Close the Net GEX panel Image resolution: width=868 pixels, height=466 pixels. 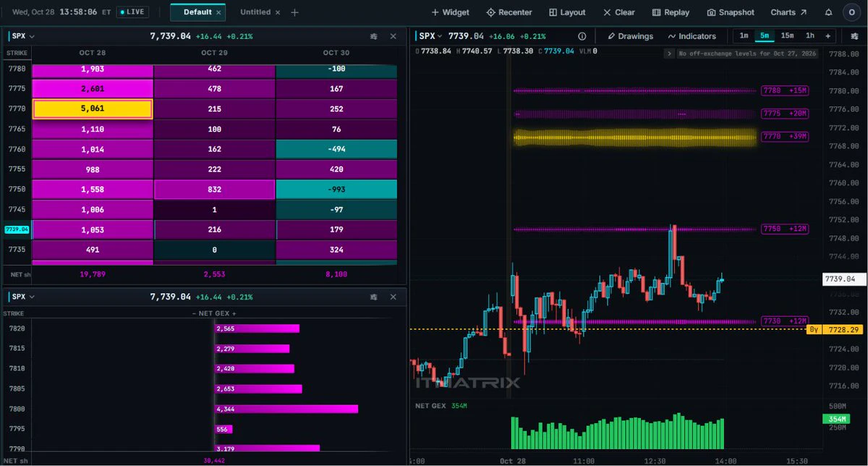(393, 297)
